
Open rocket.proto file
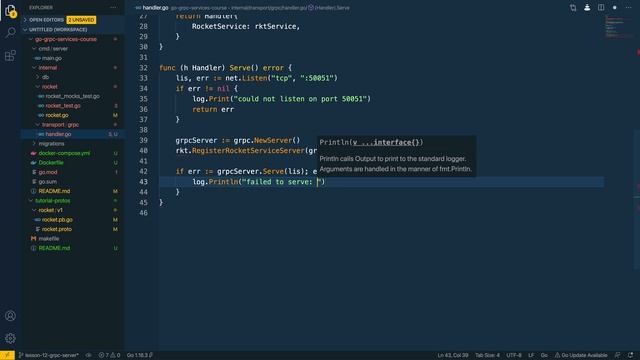(57, 229)
